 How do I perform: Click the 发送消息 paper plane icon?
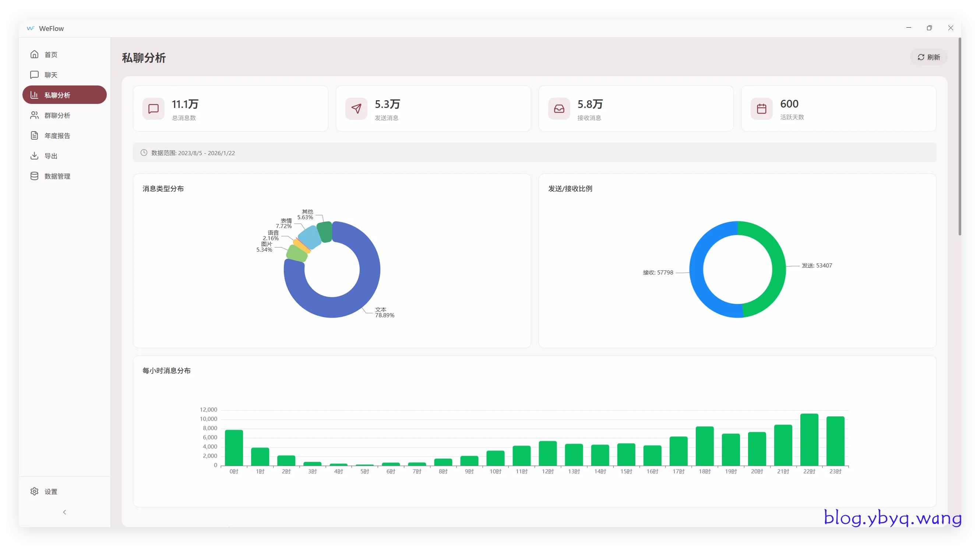point(356,109)
